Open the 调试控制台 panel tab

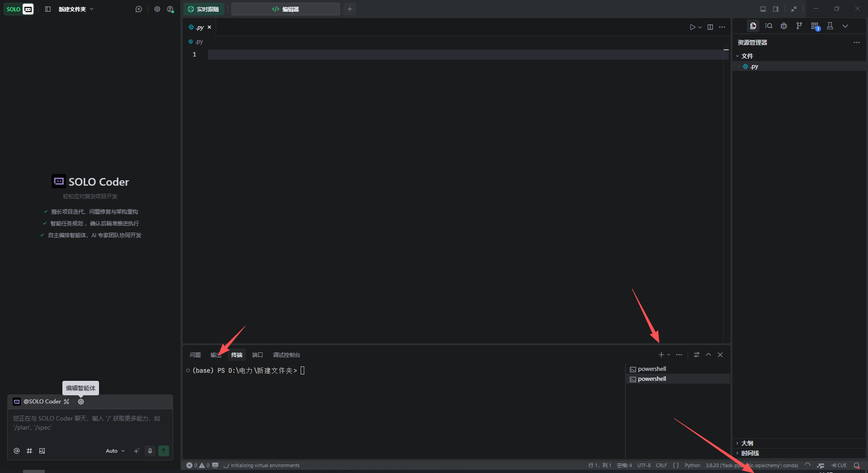287,355
